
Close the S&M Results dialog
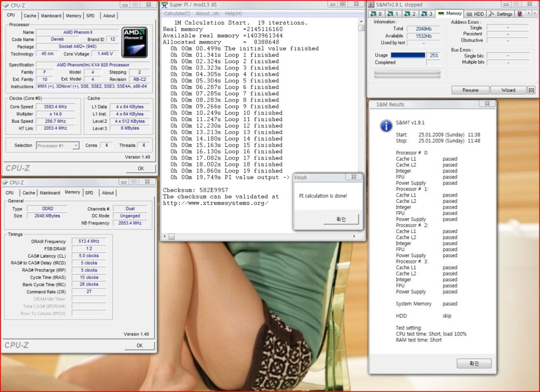[x=487, y=103]
